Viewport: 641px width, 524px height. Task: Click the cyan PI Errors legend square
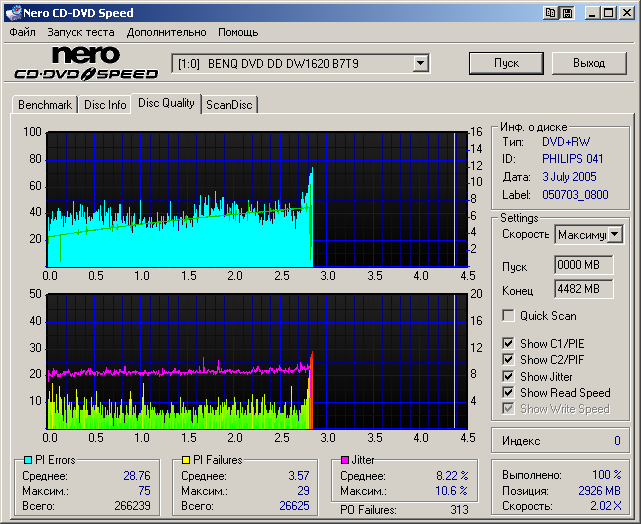27,460
